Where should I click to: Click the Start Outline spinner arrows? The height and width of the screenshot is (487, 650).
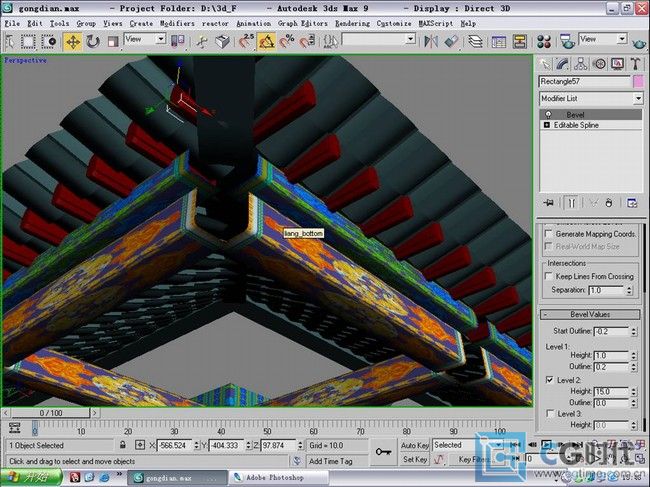point(634,332)
